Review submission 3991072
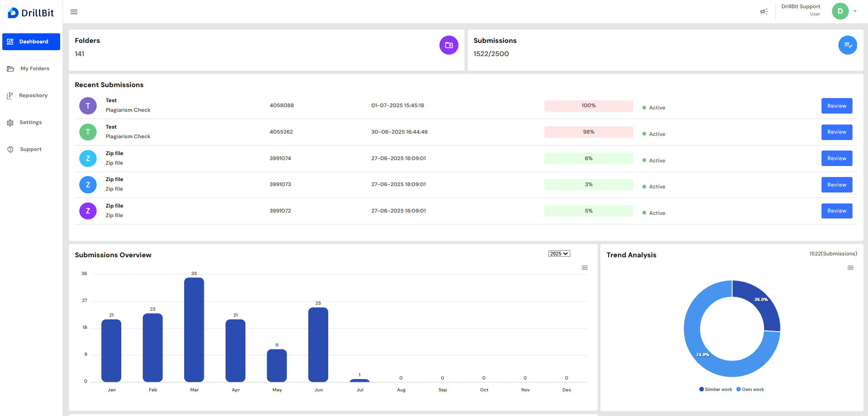 837,211
